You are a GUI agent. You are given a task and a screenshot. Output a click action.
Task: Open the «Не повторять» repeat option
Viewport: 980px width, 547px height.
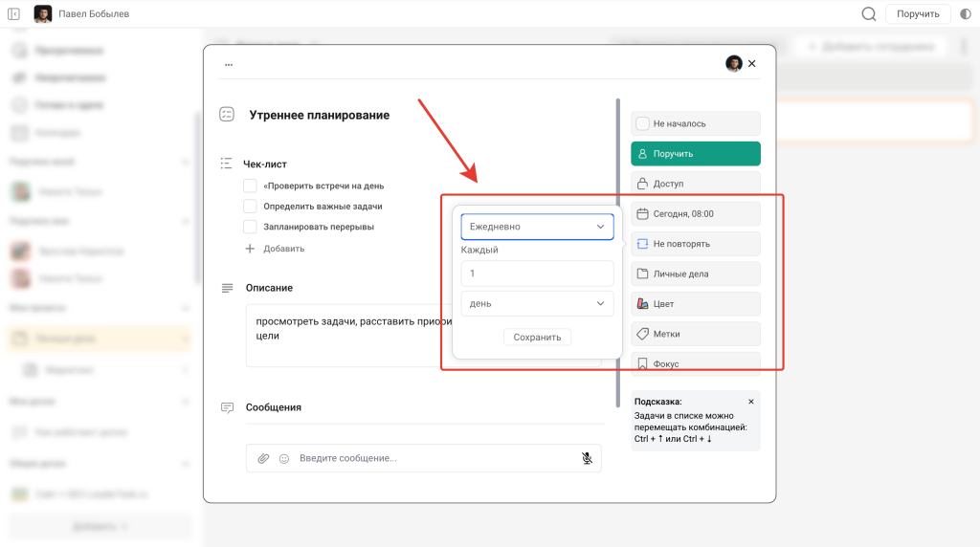(x=695, y=244)
